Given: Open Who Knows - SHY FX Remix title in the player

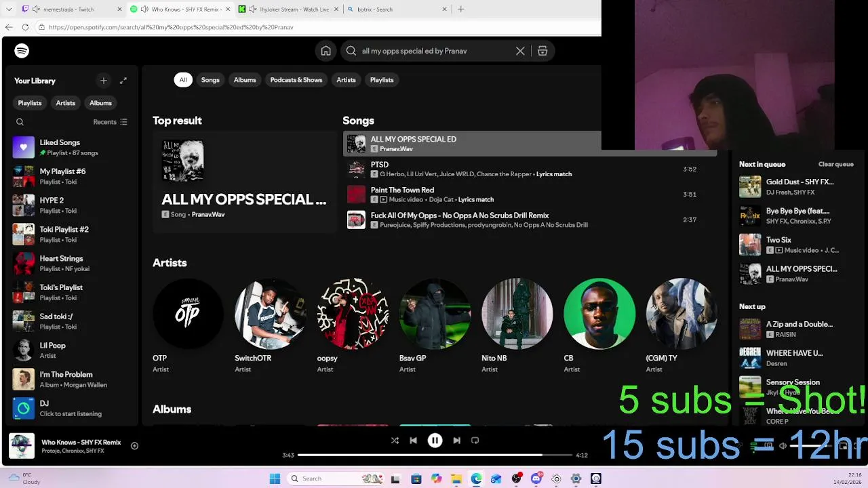Looking at the screenshot, I should 81,442.
